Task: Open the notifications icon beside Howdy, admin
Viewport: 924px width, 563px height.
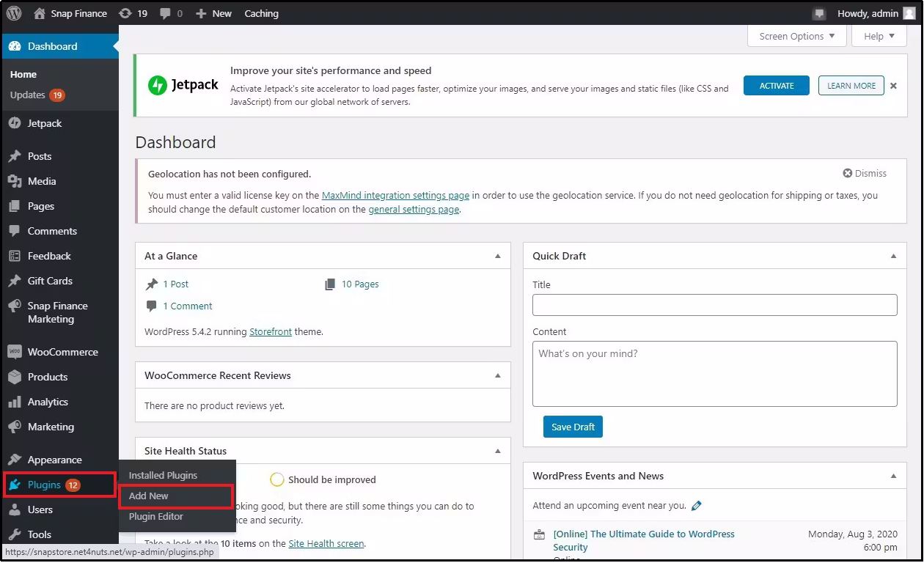Action: [x=819, y=14]
